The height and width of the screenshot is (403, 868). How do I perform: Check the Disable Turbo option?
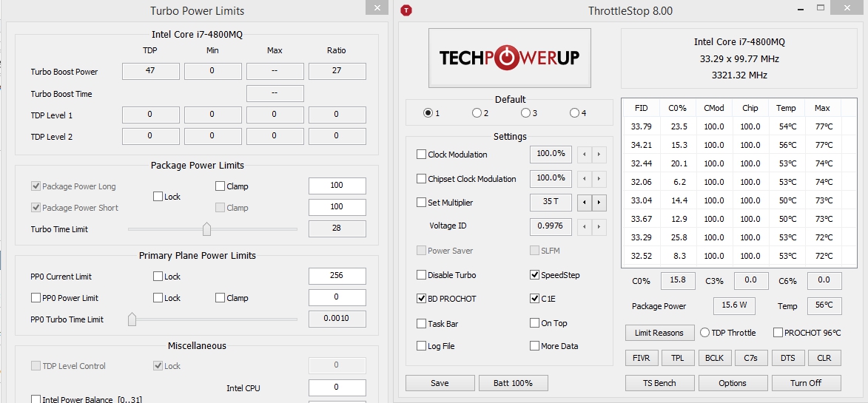pos(421,275)
